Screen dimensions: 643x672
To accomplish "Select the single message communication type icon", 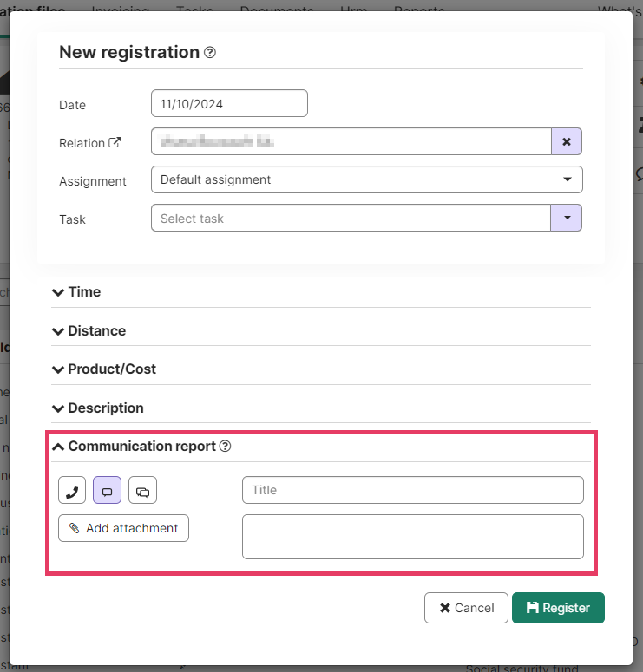I will 108,490.
